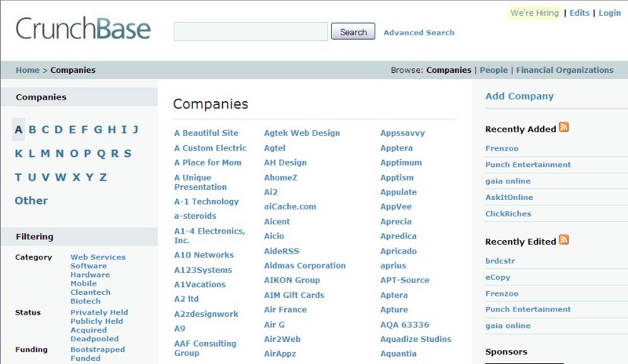The image size is (628, 364).
Task: Select letter A in the alphabet index
Action: pos(18,129)
